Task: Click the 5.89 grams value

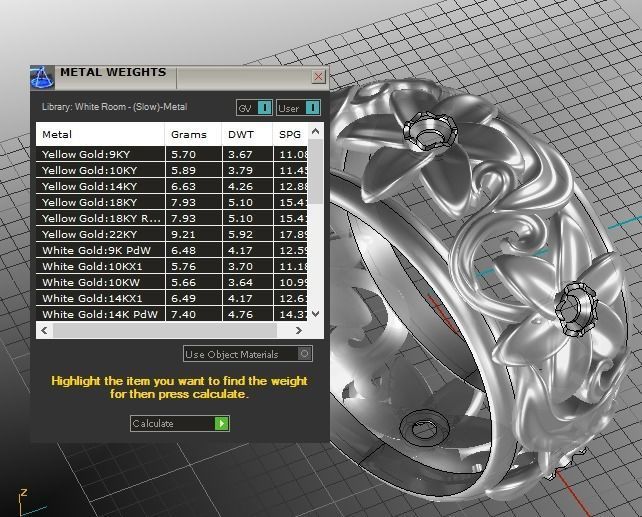Action: pos(183,170)
